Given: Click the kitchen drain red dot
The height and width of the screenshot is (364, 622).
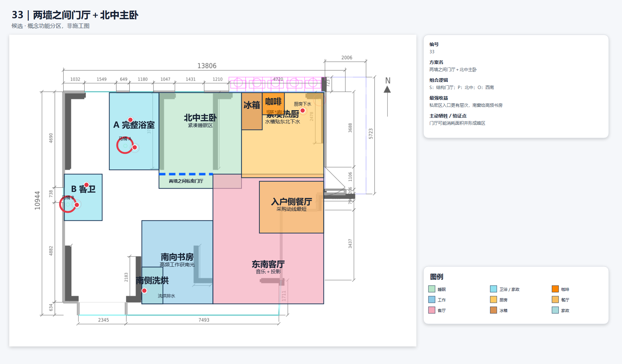Looking at the screenshot, I should point(302,111).
